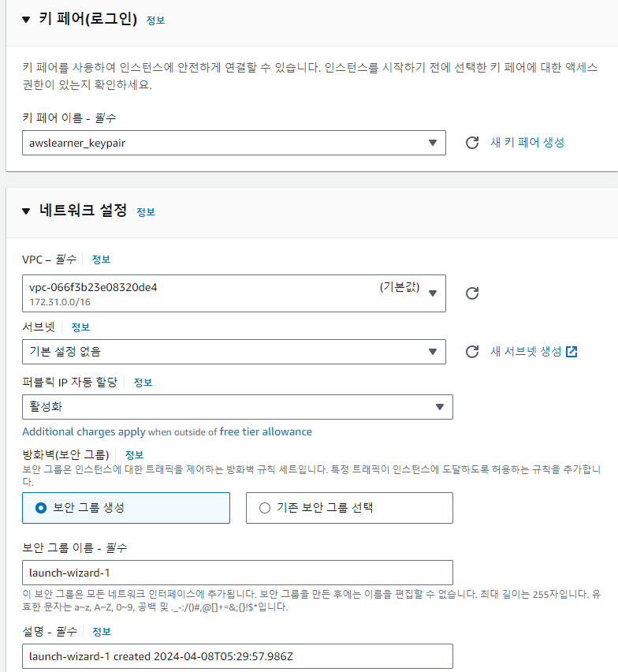Open 정보 link beside 네트워크 설정 heading
The height and width of the screenshot is (672, 618).
[146, 211]
